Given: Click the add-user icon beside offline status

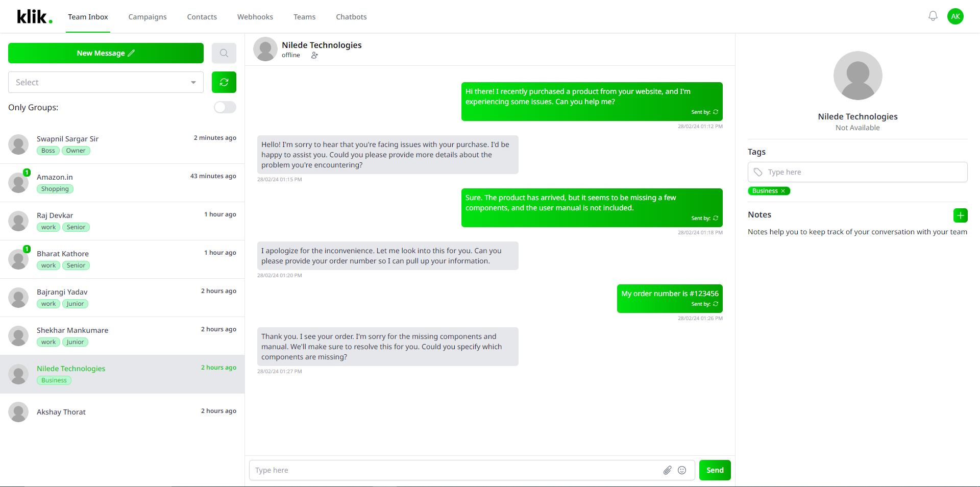Looking at the screenshot, I should point(314,55).
